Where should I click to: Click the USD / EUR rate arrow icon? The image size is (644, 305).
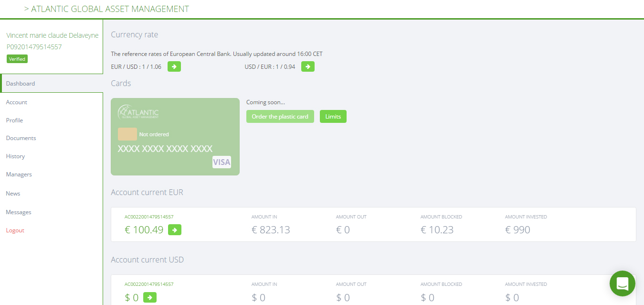click(x=308, y=67)
